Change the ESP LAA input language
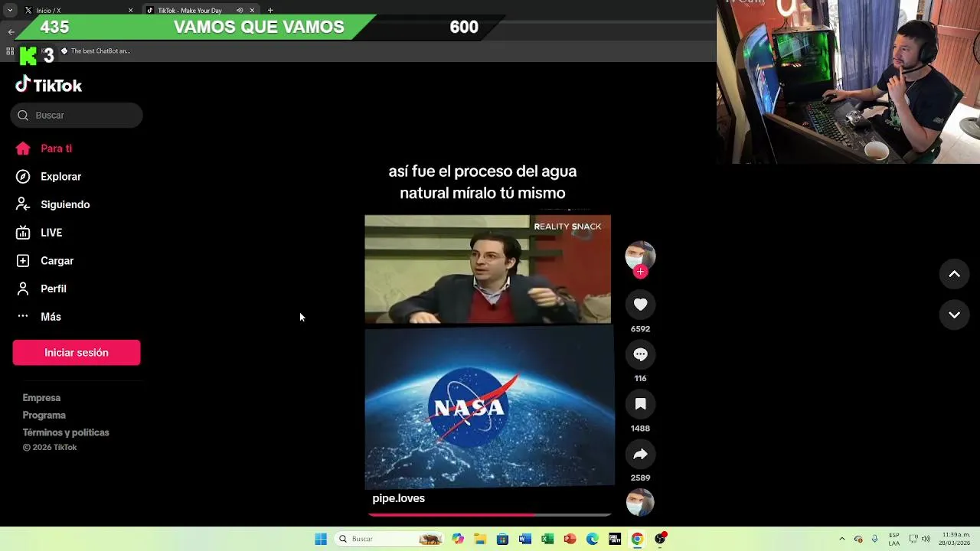 coord(893,539)
